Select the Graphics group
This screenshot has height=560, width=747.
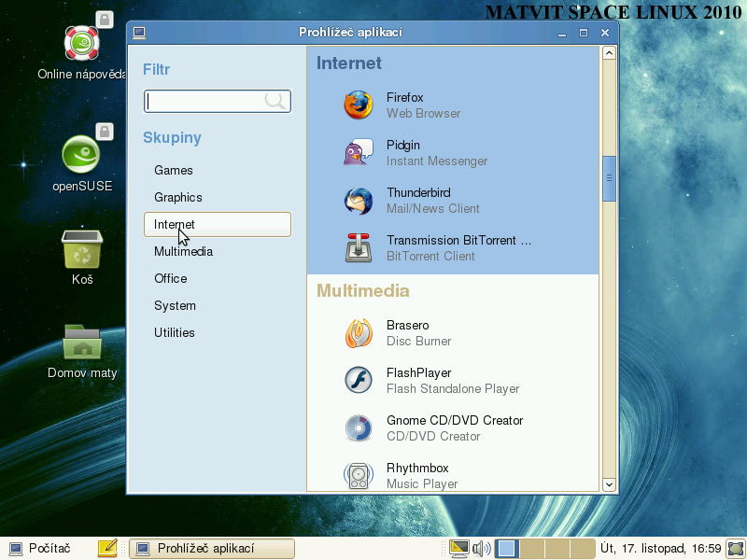click(178, 198)
